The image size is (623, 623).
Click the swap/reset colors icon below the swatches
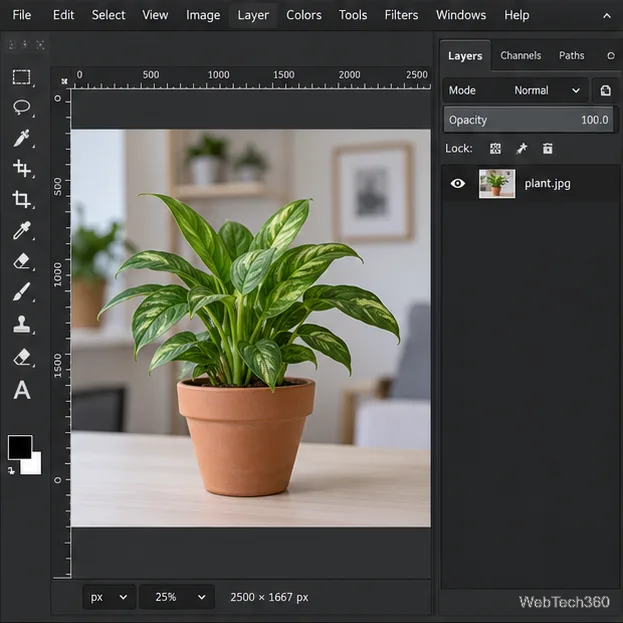12,471
